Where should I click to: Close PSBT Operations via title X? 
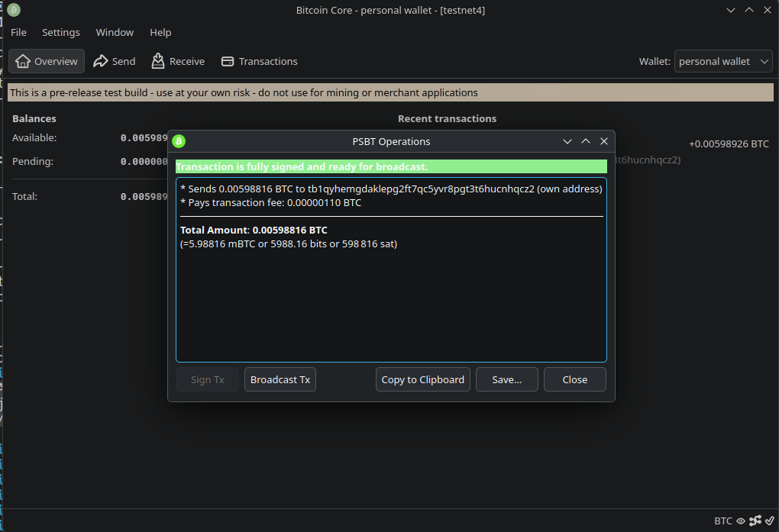click(x=604, y=141)
